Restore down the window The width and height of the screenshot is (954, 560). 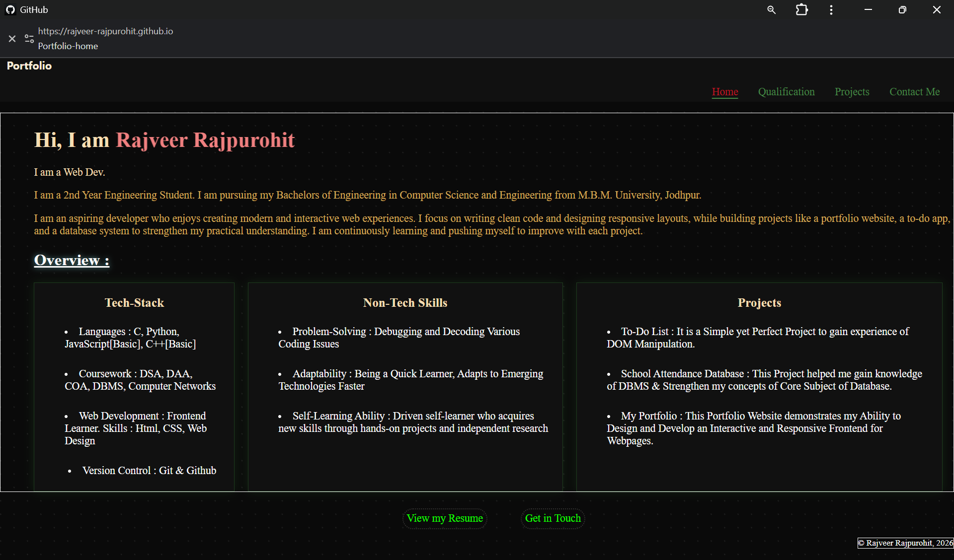point(902,10)
